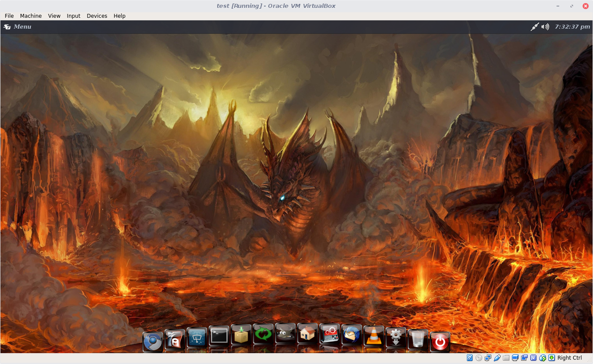Click the CPU chip status icon
The width and height of the screenshot is (593, 364).
tap(533, 358)
